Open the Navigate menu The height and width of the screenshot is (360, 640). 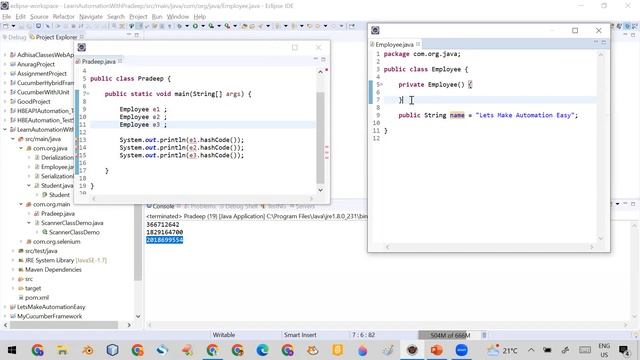91,17
